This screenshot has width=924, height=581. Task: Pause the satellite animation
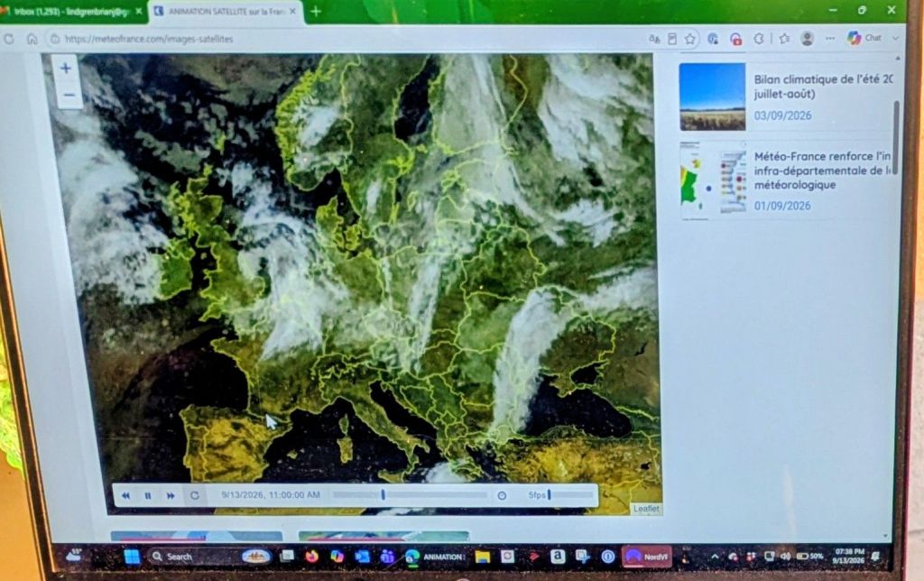(148, 495)
